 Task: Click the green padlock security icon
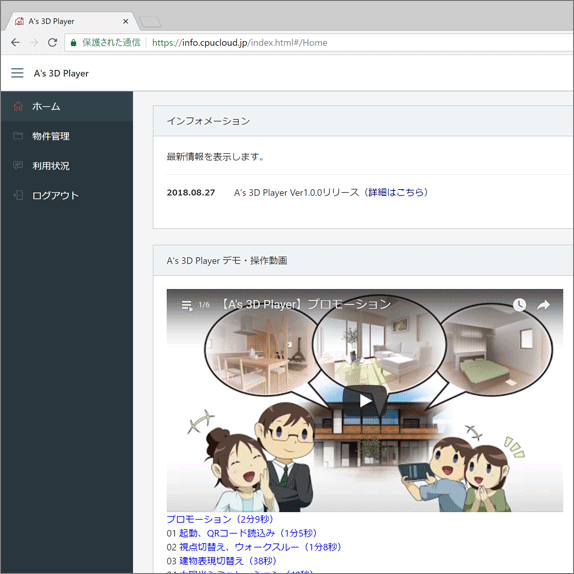(x=74, y=43)
